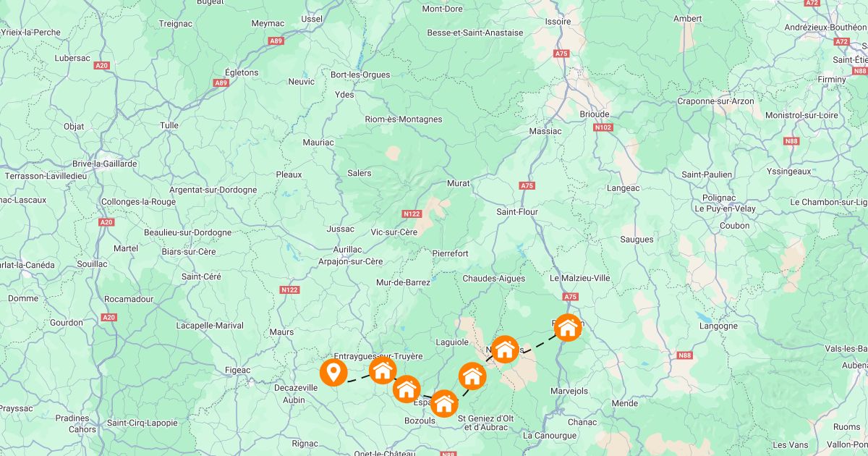Open the house marker directly above St Geniez d'Olt
Screen dimensions: 868x456
coord(472,376)
